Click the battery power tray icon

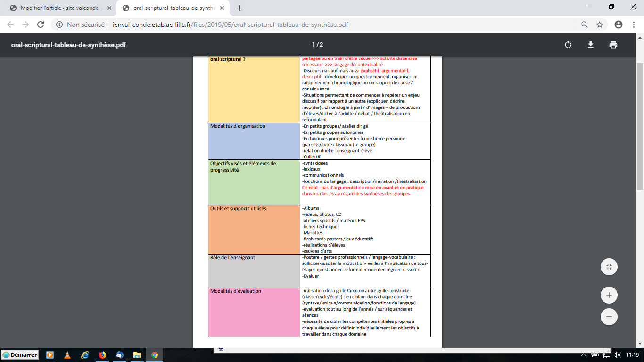595,355
